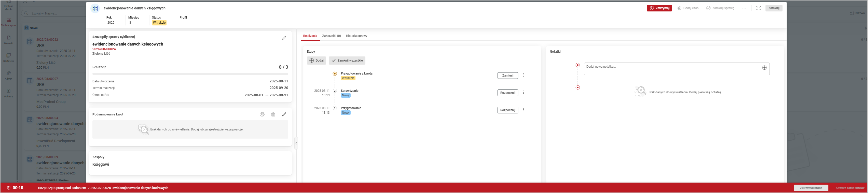Open three-dot menu for Przygotowanie z kwotą stage
This screenshot has width=868, height=193.
tap(523, 75)
